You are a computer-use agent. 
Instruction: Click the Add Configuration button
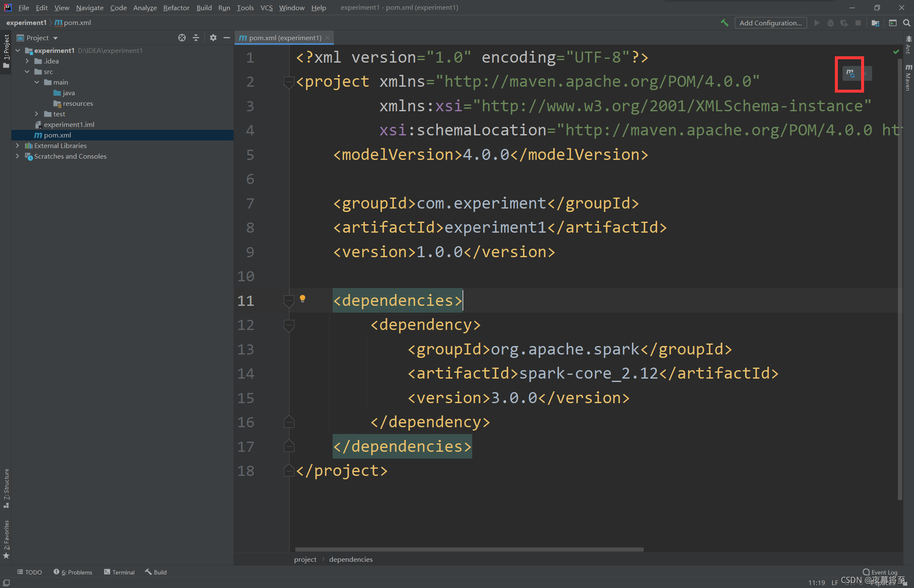[x=770, y=23]
